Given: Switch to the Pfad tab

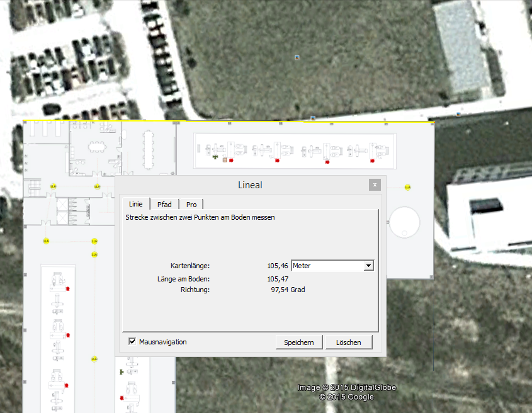Looking at the screenshot, I should pyautogui.click(x=164, y=205).
